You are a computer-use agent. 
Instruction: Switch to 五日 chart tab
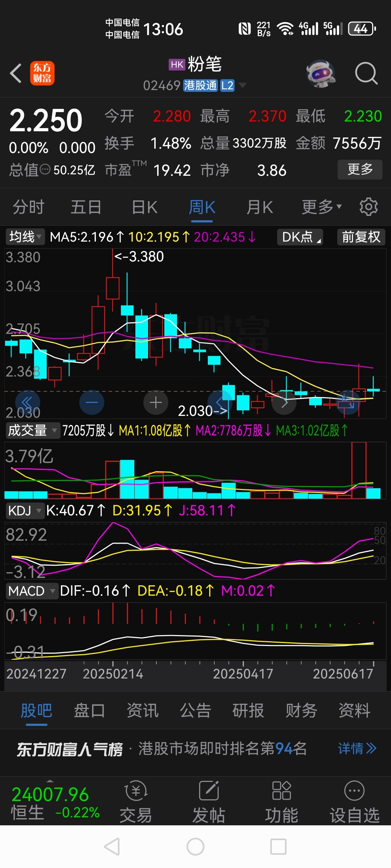point(86,207)
